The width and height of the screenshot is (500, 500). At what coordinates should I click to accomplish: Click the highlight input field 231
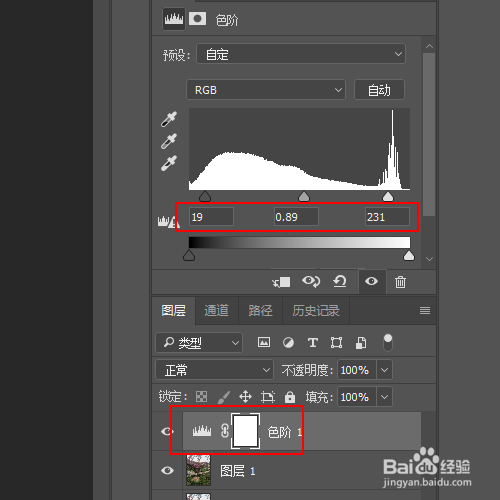387,217
